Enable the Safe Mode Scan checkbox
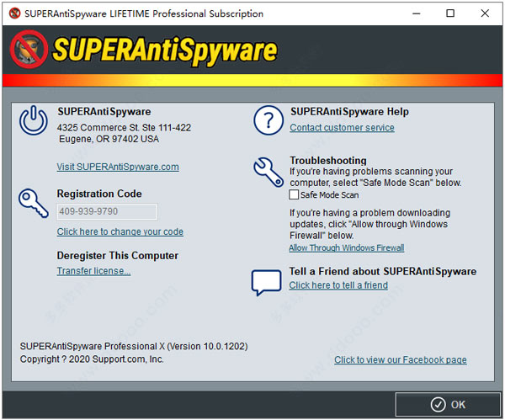The height and width of the screenshot is (420, 505). click(294, 195)
